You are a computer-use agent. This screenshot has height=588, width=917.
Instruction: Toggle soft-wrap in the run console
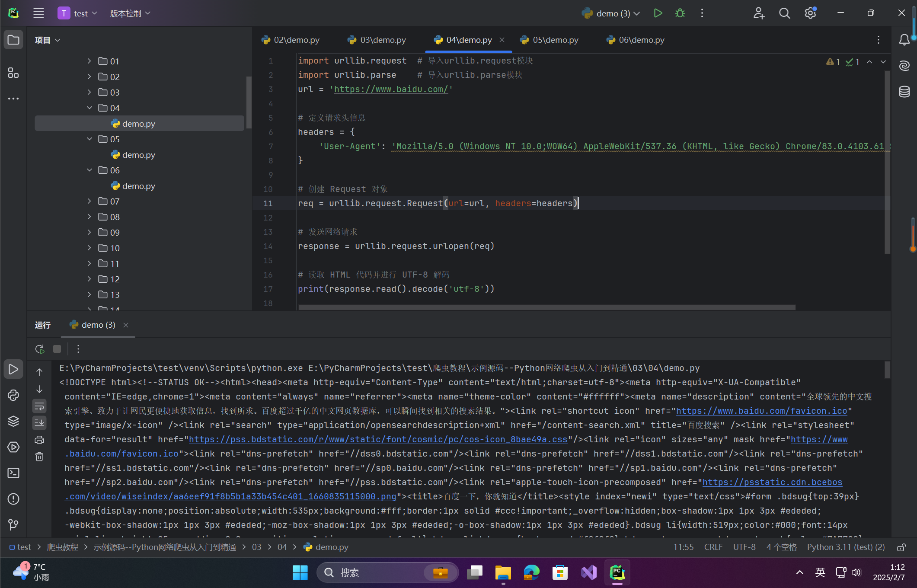[x=39, y=406]
